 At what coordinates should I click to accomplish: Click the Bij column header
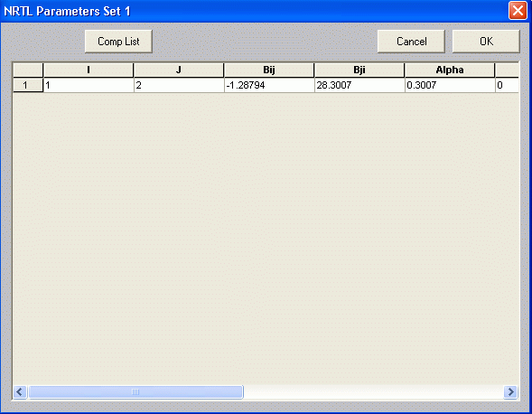269,70
